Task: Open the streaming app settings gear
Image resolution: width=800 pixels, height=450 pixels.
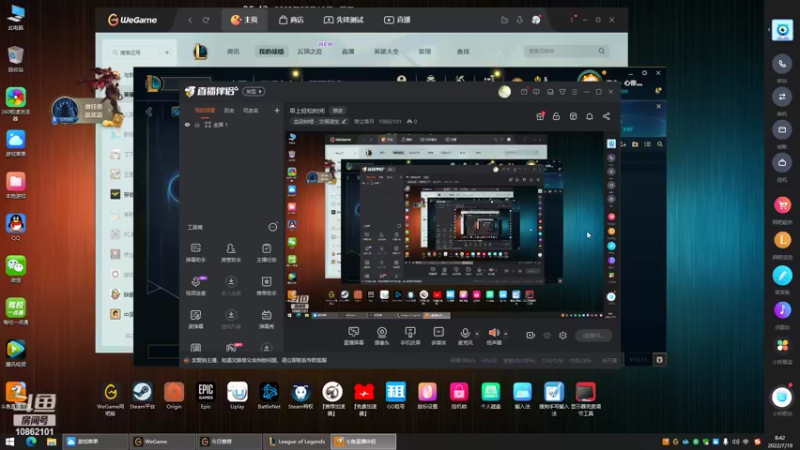Action: click(563, 335)
